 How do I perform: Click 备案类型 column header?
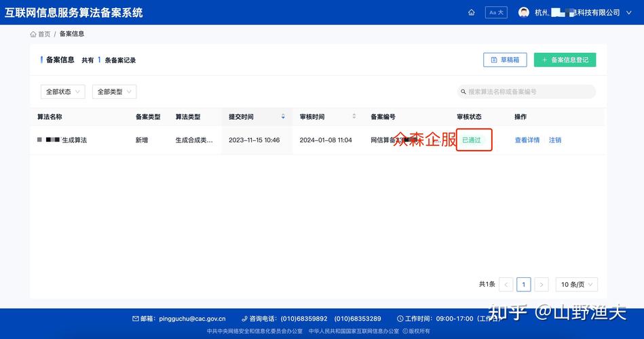[148, 117]
